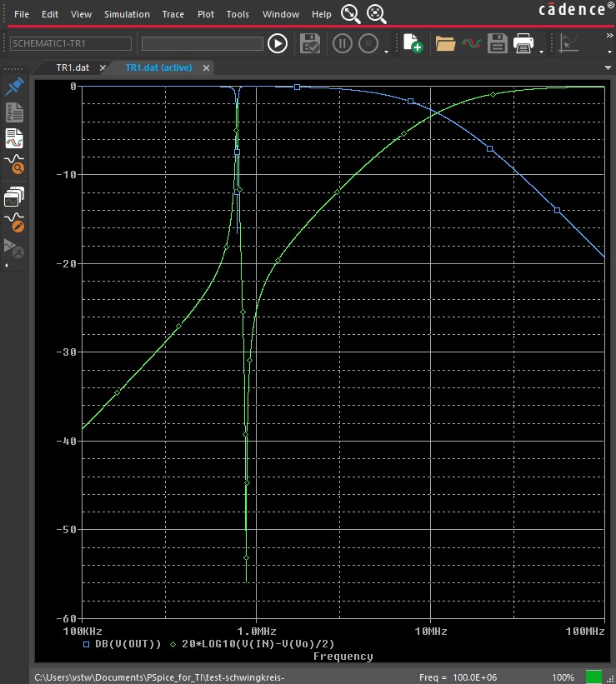616x684 pixels.
Task: Close the TR1.dat (active) tab
Action: click(x=206, y=68)
